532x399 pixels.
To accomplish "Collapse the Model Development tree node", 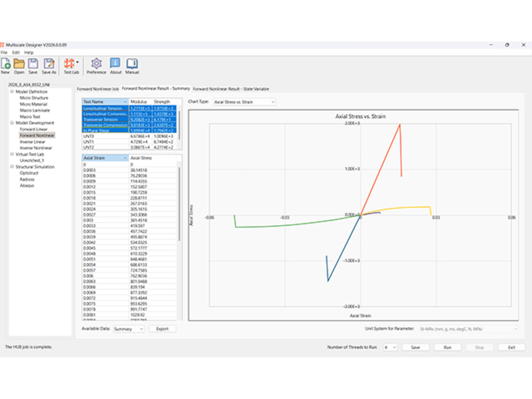I will click(x=12, y=123).
